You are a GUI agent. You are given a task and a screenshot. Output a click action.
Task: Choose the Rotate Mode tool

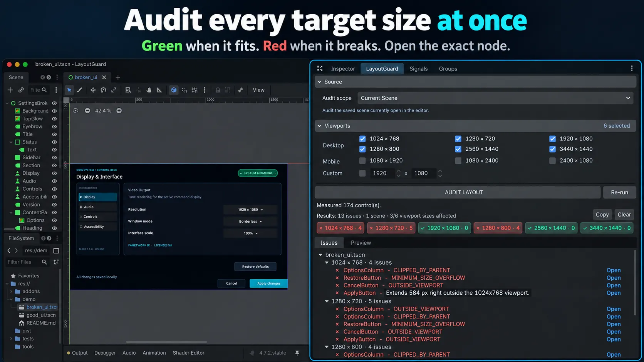click(103, 90)
